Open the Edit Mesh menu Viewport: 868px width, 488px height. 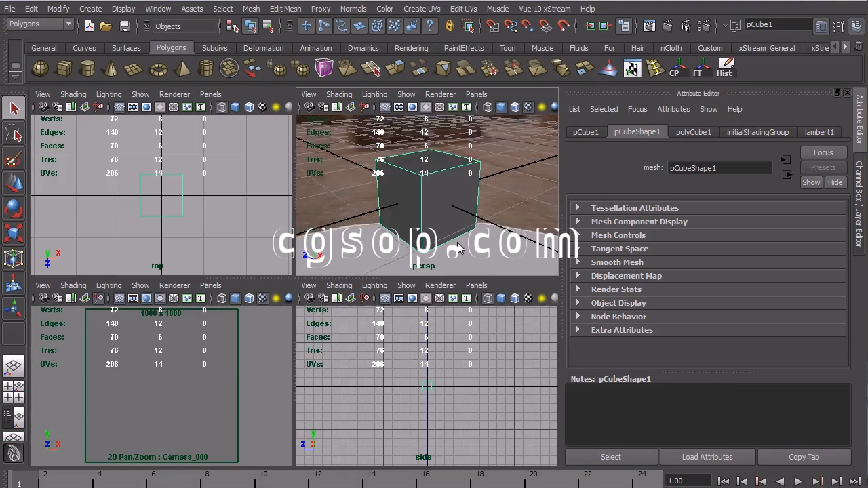(285, 9)
